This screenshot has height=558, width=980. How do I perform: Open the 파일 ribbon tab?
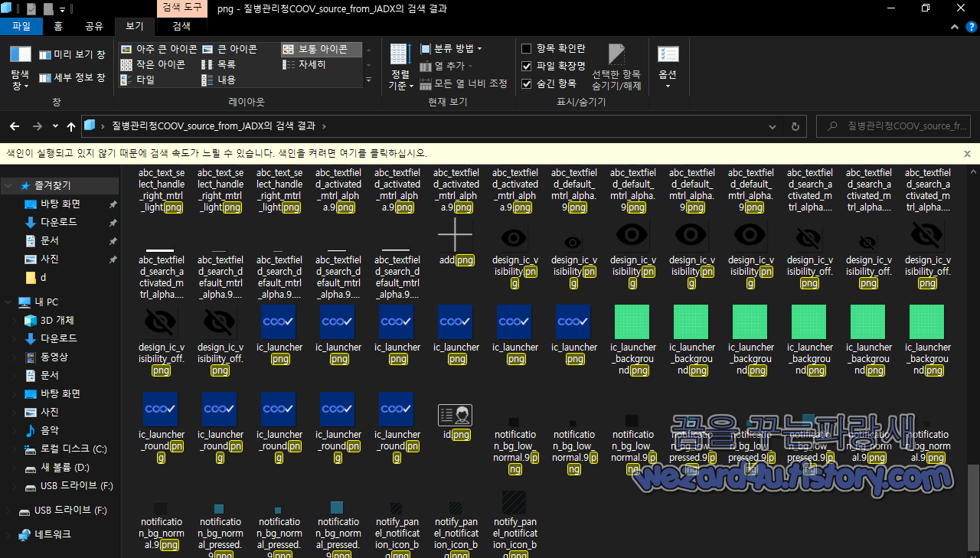pos(21,26)
